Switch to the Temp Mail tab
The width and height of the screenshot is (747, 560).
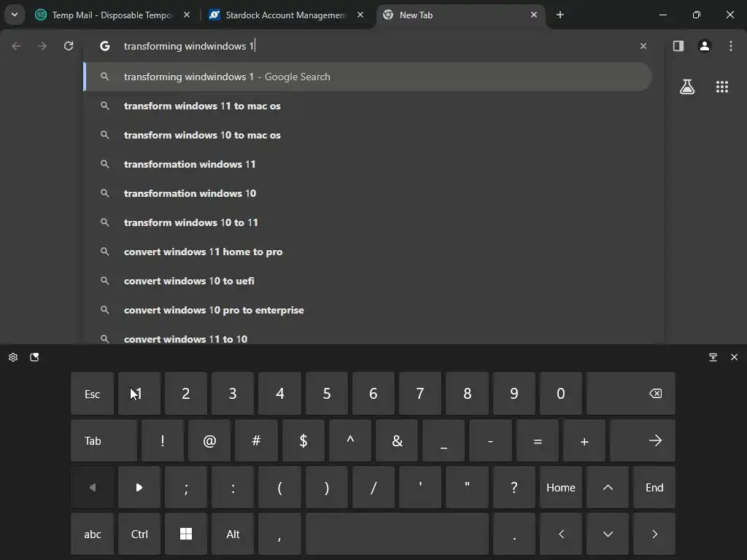tap(112, 15)
